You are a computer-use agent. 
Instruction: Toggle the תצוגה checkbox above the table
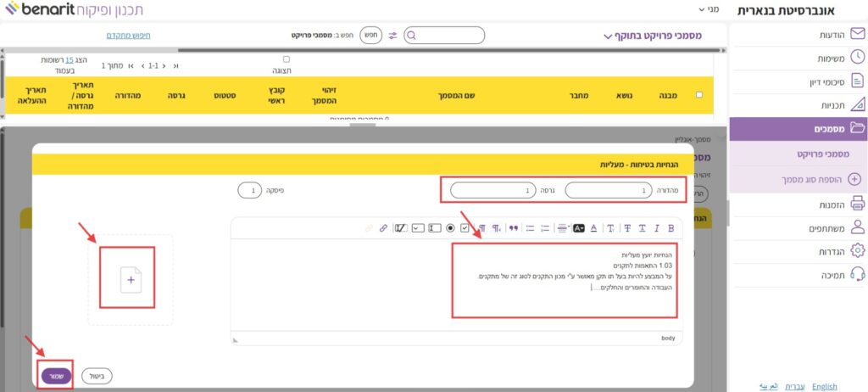coord(286,59)
